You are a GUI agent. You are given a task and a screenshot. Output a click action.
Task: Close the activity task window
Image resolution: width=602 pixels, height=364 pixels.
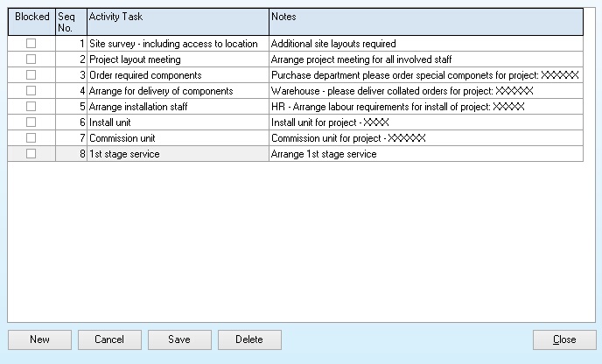564,339
